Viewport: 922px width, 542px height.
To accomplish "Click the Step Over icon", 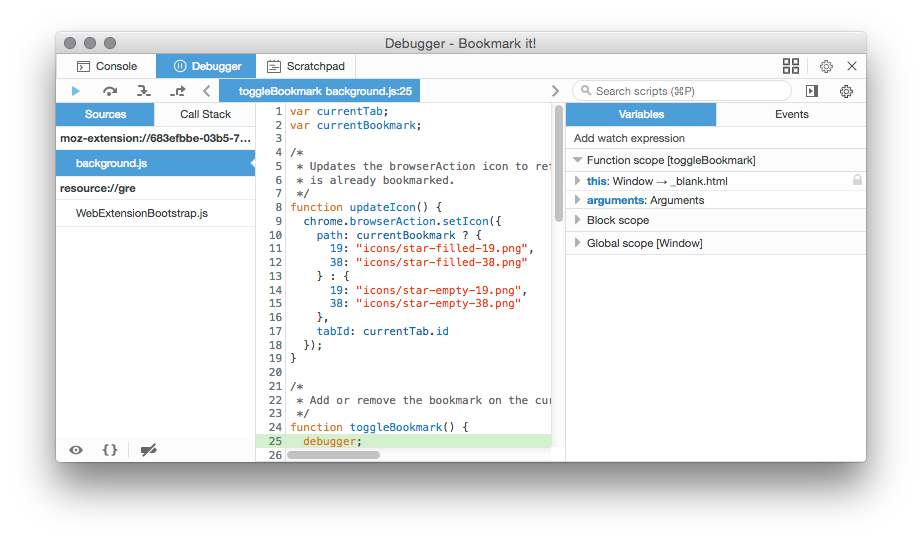I will [x=110, y=91].
